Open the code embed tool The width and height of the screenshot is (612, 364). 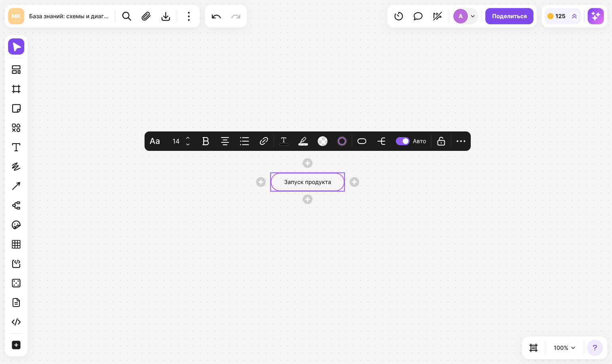[16, 322]
